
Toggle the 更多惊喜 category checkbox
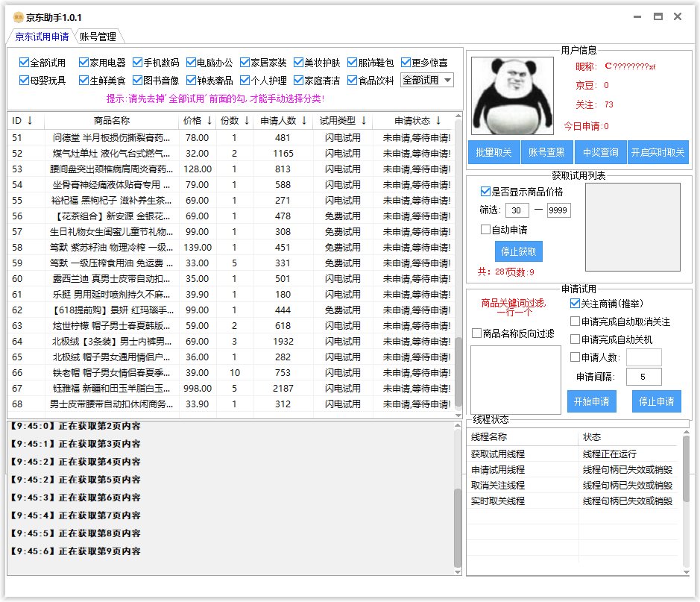point(406,63)
